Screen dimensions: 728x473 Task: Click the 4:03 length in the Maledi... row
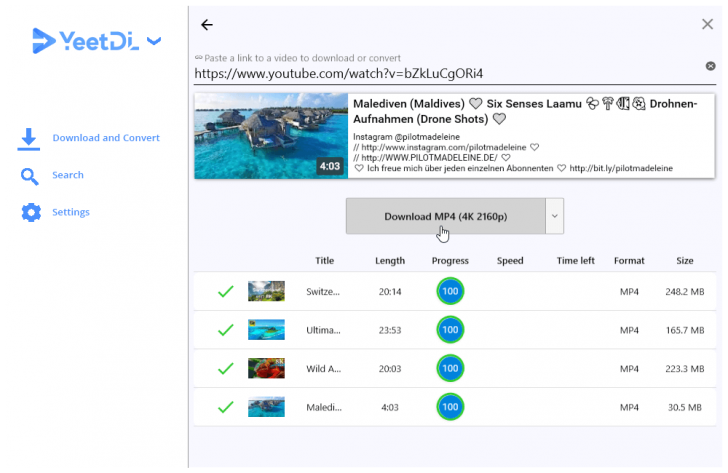[x=390, y=407]
